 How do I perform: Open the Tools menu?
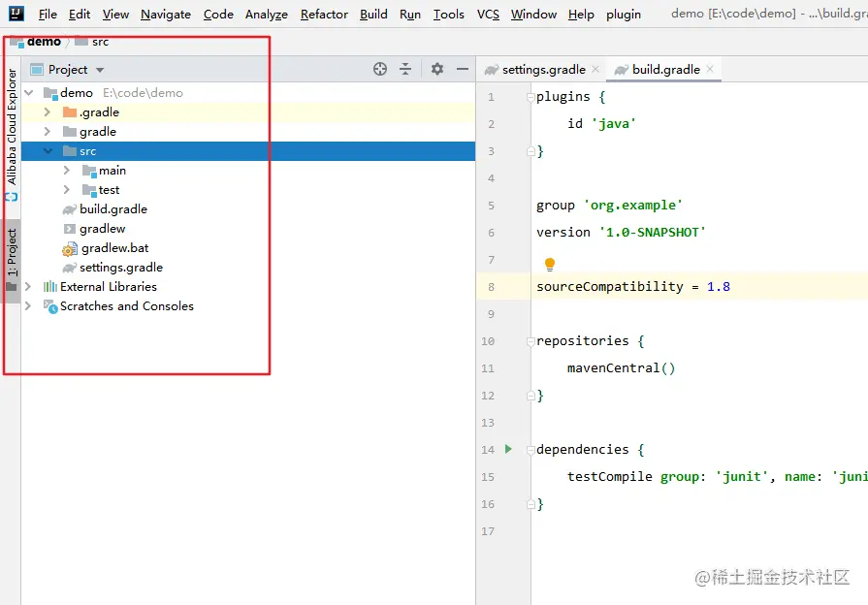448,15
